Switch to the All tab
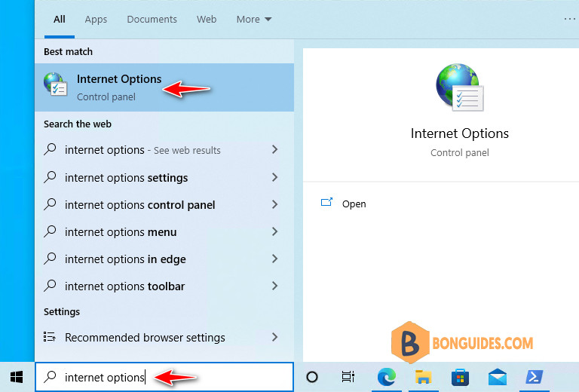Image resolution: width=579 pixels, height=392 pixels. pyautogui.click(x=60, y=19)
